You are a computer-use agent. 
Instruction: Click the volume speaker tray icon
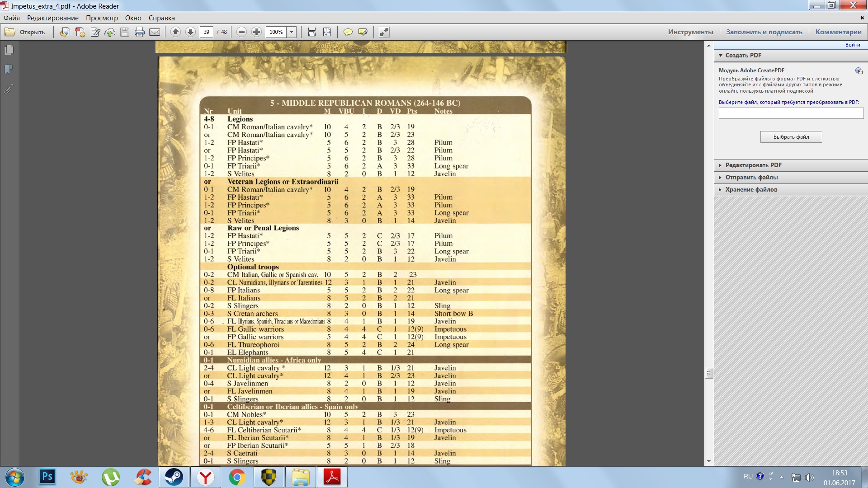coord(810,477)
